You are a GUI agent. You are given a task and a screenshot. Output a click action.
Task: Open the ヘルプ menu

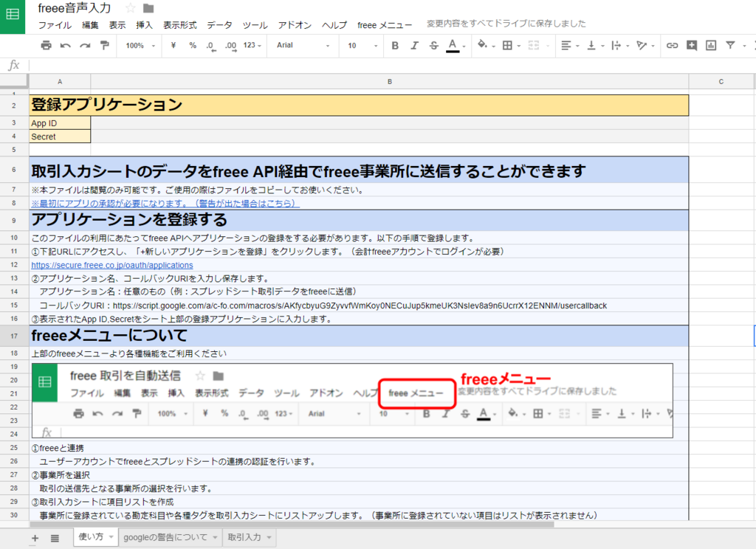[x=334, y=25]
